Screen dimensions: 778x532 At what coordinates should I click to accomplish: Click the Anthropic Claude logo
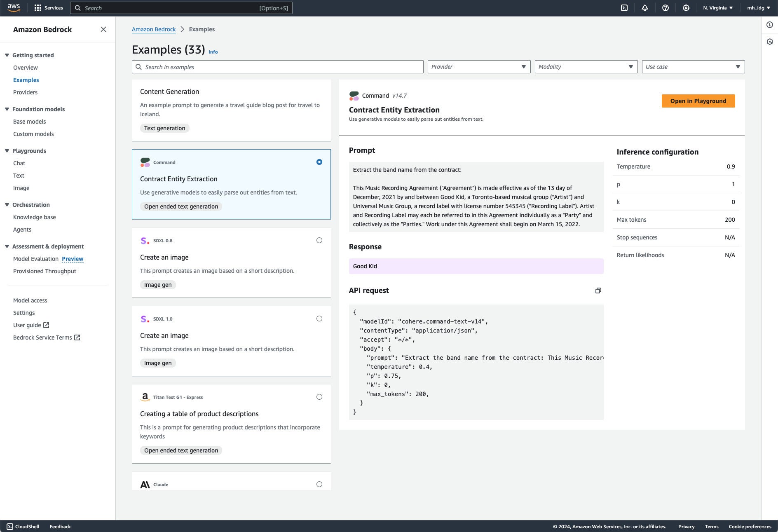pos(145,485)
